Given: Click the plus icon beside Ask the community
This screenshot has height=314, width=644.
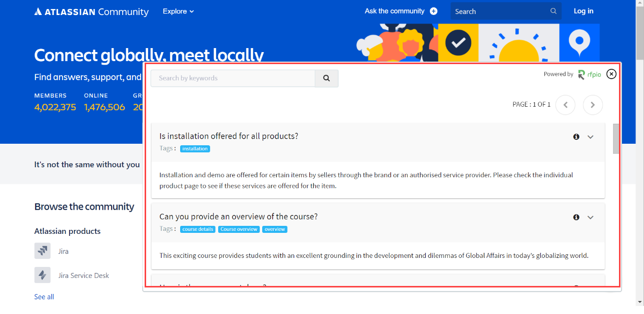Looking at the screenshot, I should [x=433, y=11].
